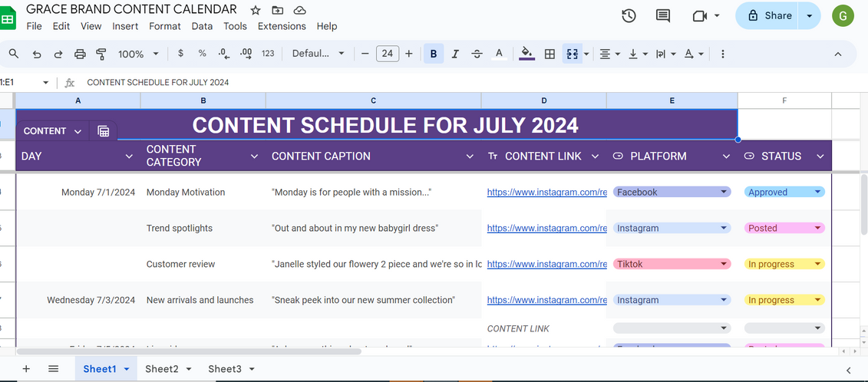Open Instagram link in Trend spotlights row
The image size is (868, 382).
(547, 228)
